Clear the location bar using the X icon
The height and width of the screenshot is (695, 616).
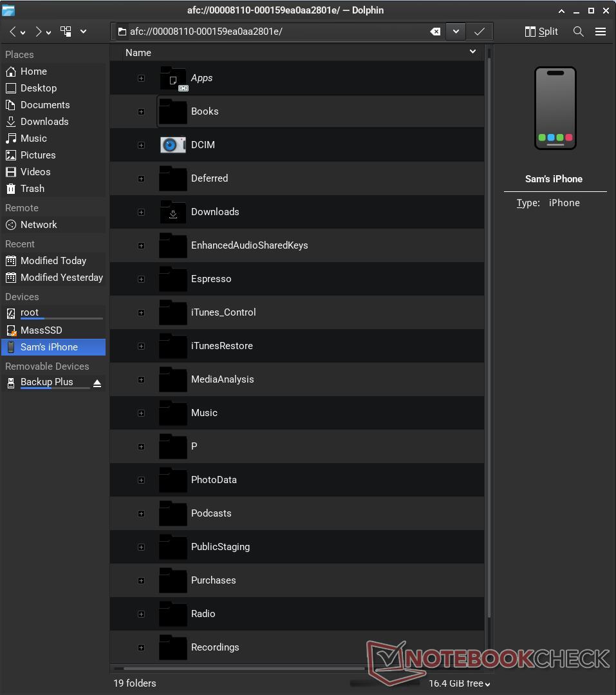[x=434, y=31]
